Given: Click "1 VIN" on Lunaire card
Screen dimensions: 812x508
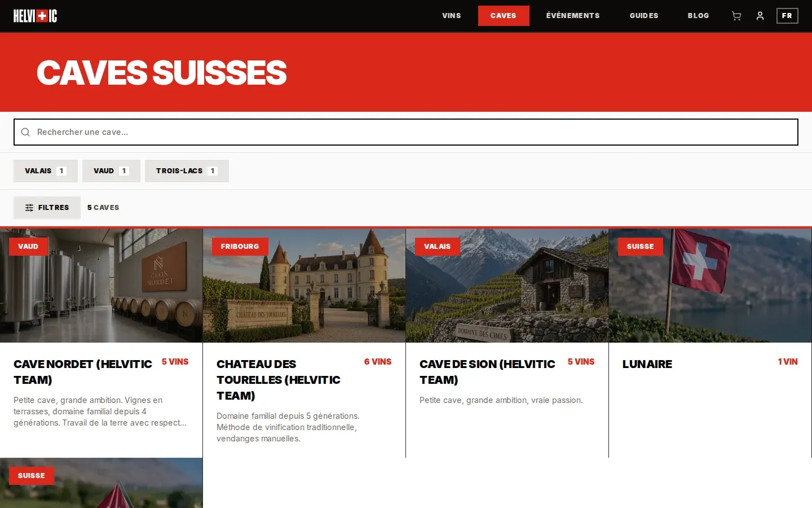Looking at the screenshot, I should 788,362.
